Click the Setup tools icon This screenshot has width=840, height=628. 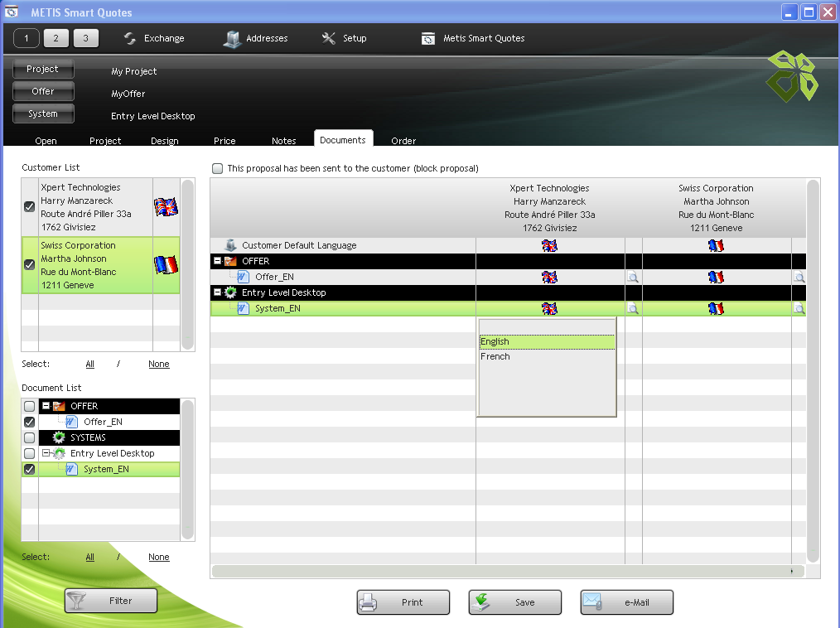coord(328,38)
